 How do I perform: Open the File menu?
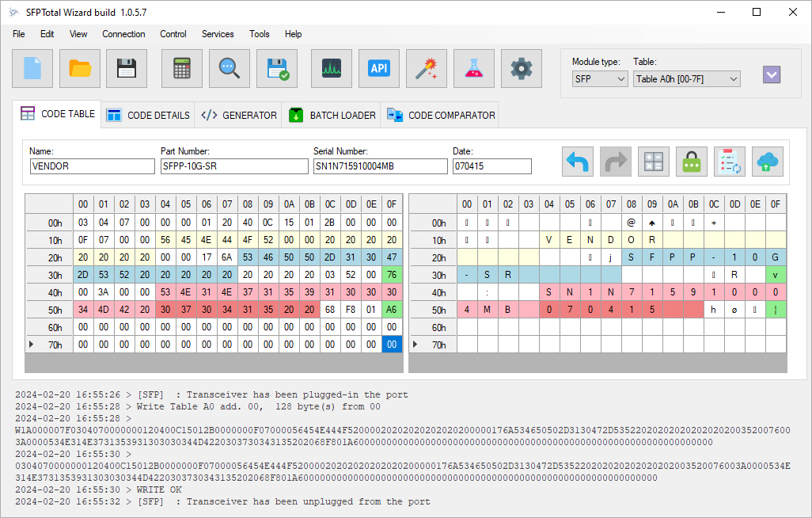click(19, 34)
